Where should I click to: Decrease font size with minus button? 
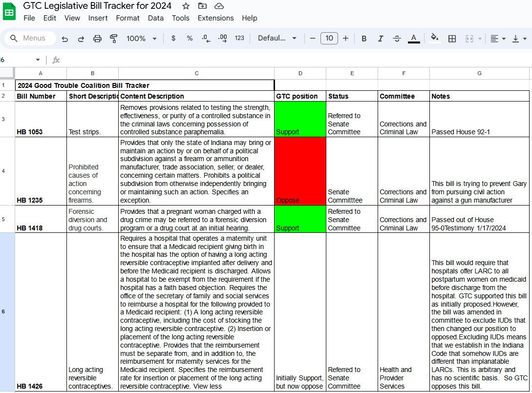(313, 38)
